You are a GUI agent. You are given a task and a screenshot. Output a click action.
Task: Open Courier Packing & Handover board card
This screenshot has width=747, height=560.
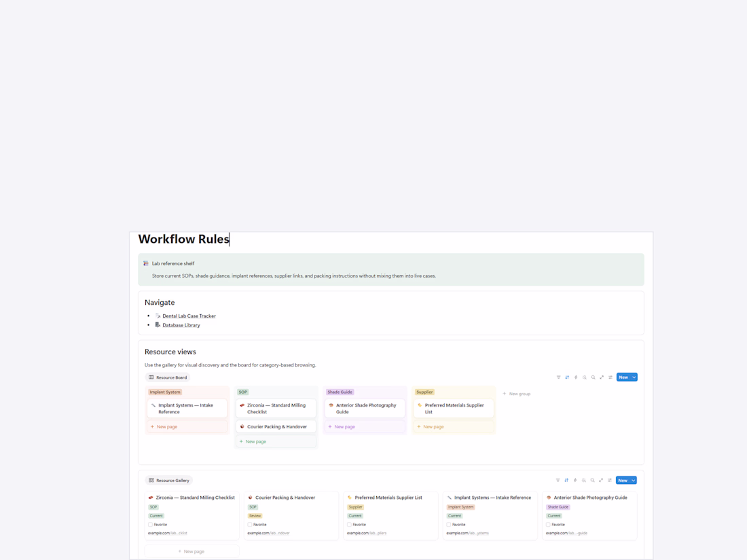click(x=276, y=427)
